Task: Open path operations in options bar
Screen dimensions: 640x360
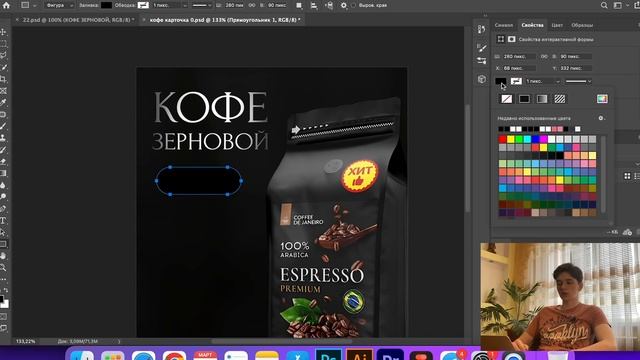Action: pos(299,5)
